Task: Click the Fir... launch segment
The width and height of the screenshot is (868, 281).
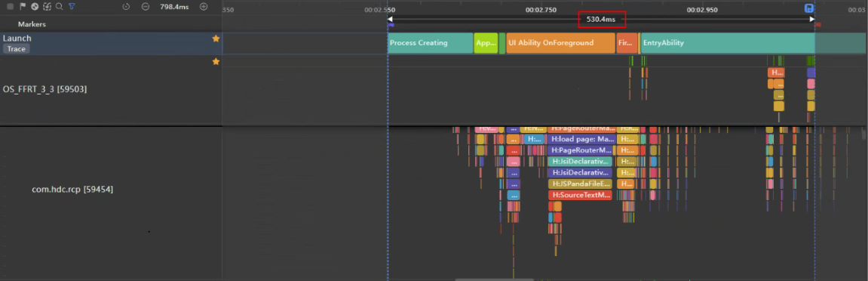Action: (627, 43)
